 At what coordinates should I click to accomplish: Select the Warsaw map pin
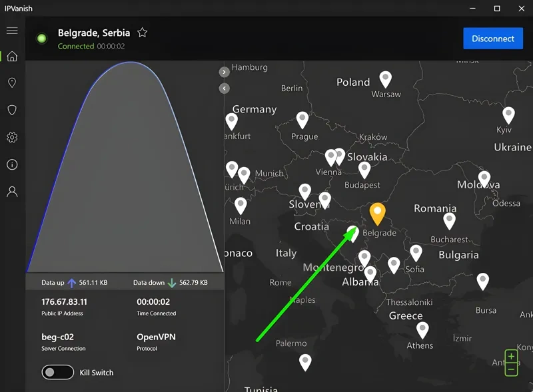[x=386, y=79]
